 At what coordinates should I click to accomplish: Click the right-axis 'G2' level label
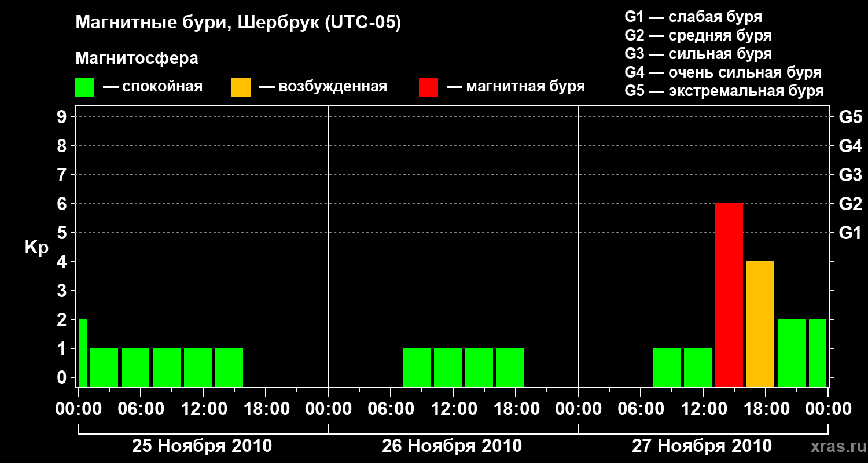click(850, 204)
